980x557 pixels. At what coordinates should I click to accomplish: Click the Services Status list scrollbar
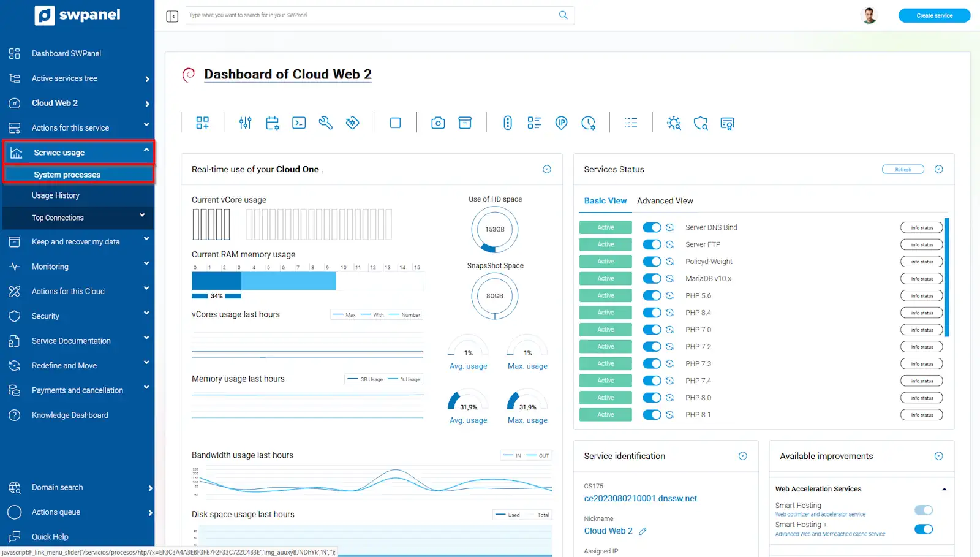(x=947, y=277)
